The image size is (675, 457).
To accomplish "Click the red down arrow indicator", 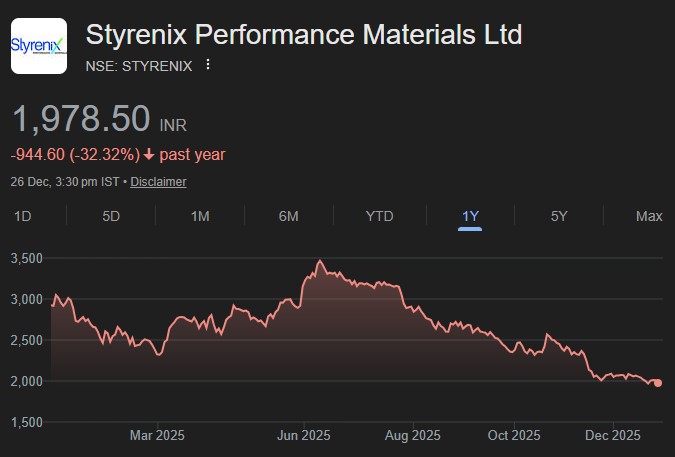I will coord(149,154).
